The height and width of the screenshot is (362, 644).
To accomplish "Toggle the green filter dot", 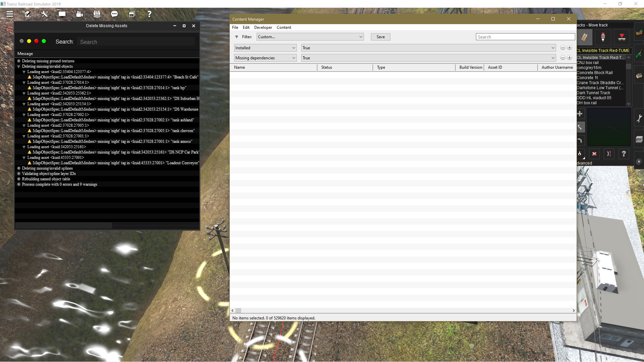I will [44, 41].
